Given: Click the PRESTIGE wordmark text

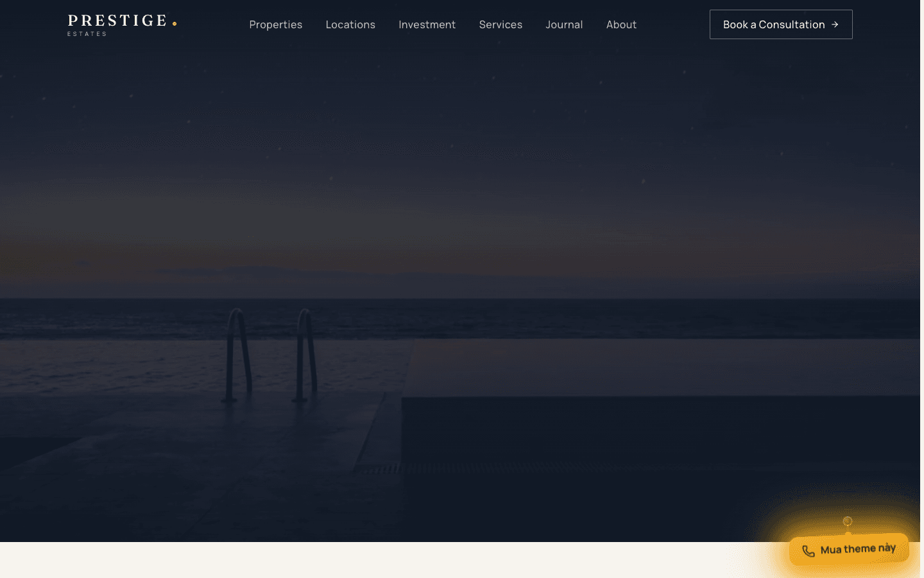Looking at the screenshot, I should (117, 21).
